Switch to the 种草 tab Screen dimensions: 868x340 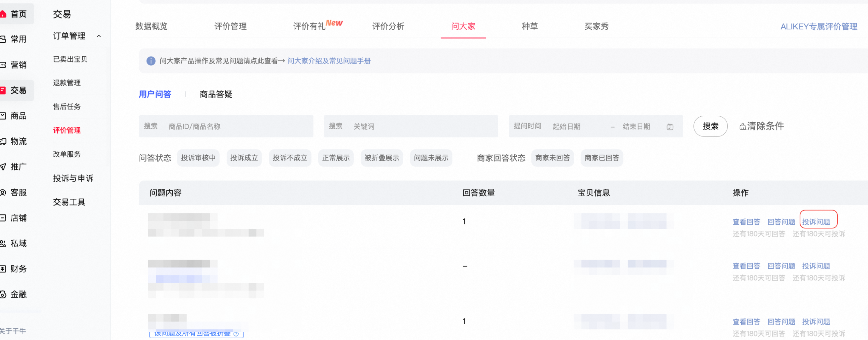pos(530,26)
